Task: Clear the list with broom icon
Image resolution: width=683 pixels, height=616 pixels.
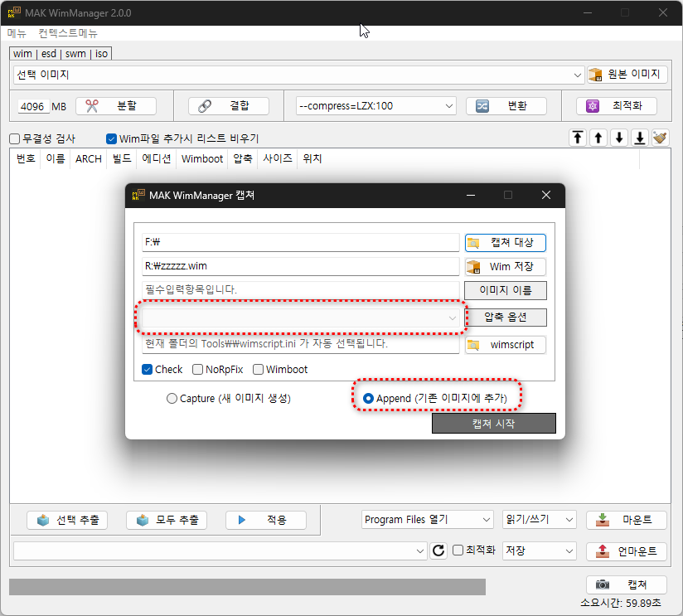Action: 661,138
